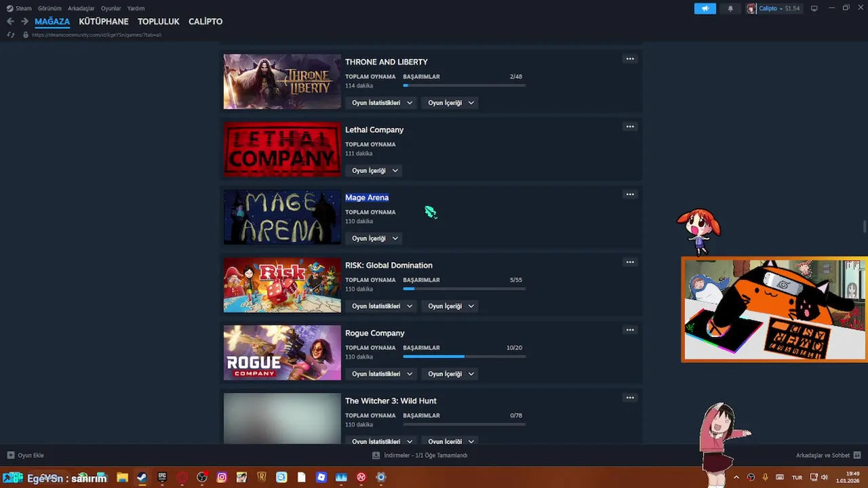Screen dimensions: 868x488
Task: Open options menu for The Witcher 3
Action: pos(630,398)
